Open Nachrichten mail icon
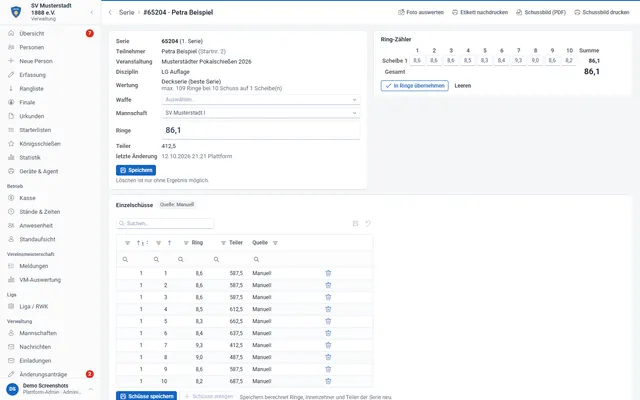The width and height of the screenshot is (640, 400). click(x=11, y=347)
